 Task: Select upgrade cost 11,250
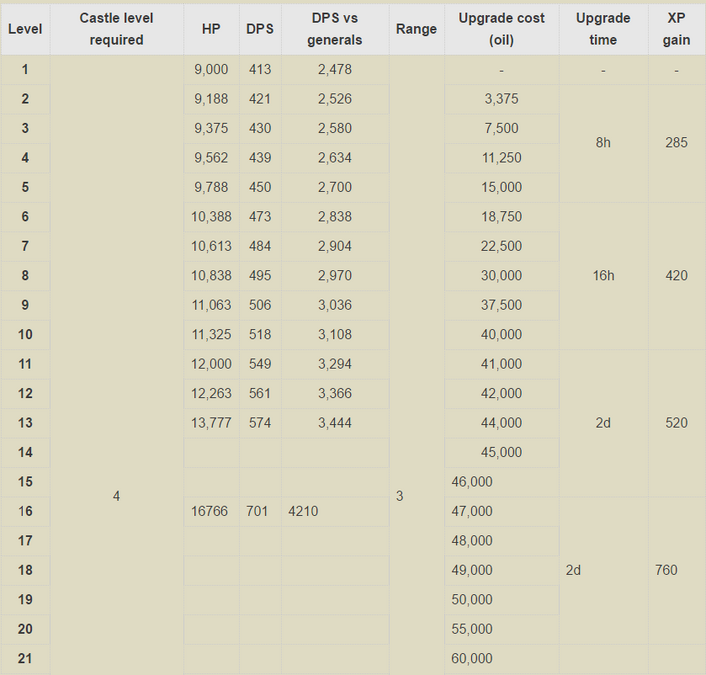click(x=502, y=158)
